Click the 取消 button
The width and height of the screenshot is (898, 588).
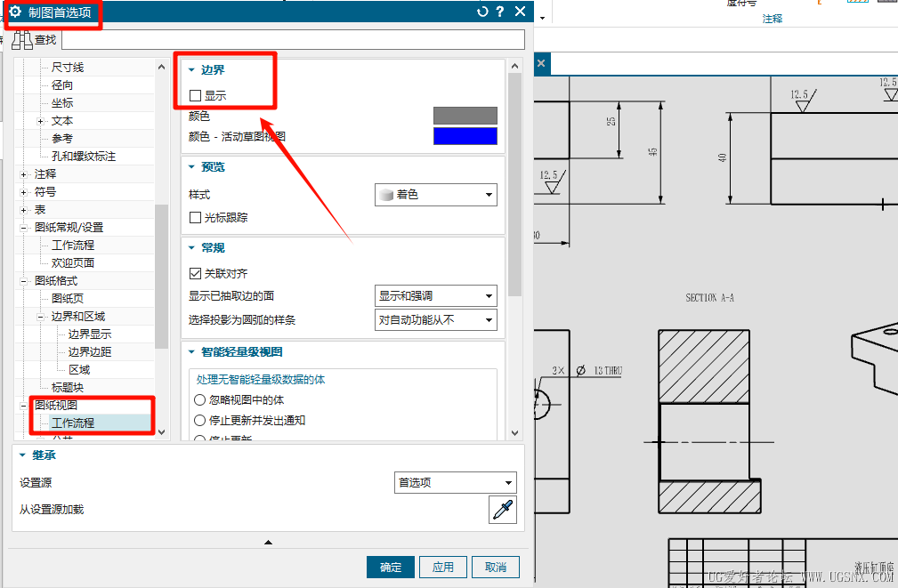[496, 567]
